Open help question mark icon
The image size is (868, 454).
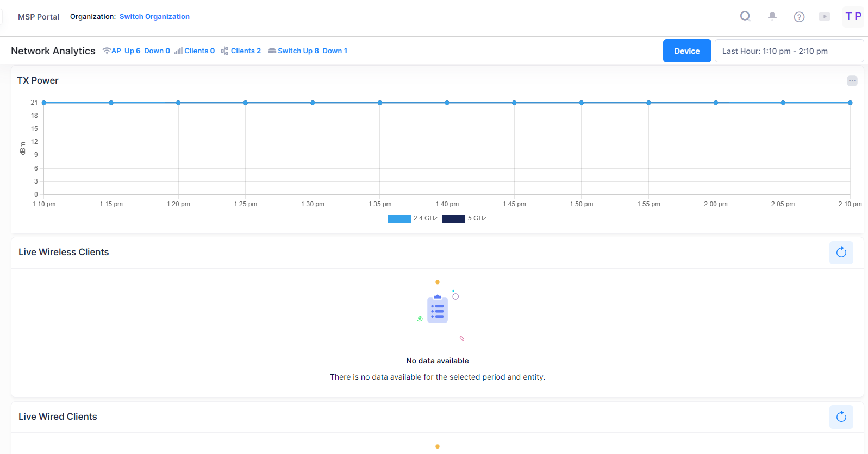(799, 17)
